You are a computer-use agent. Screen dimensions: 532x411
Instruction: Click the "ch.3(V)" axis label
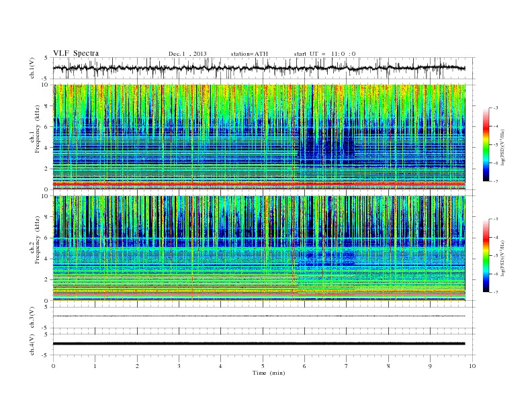point(32,317)
